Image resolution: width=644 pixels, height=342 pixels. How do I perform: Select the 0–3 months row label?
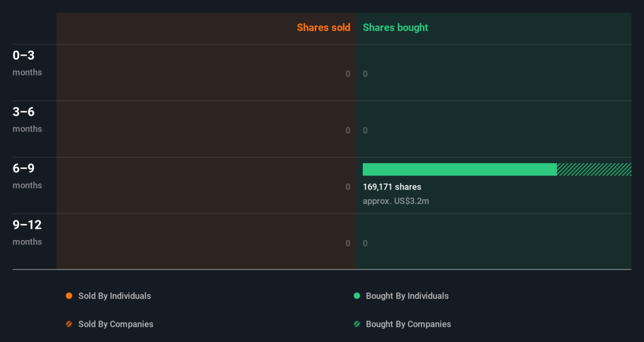point(27,63)
